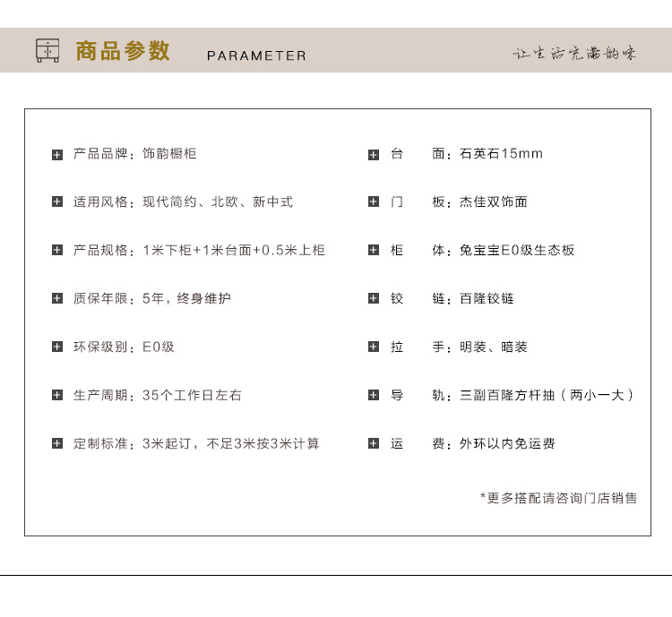This screenshot has height=617, width=672.
Task: Click the plus icon next to 产品规格
Action: point(57,250)
